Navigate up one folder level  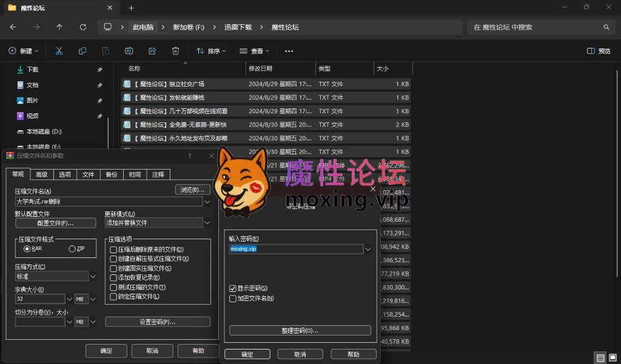59,27
